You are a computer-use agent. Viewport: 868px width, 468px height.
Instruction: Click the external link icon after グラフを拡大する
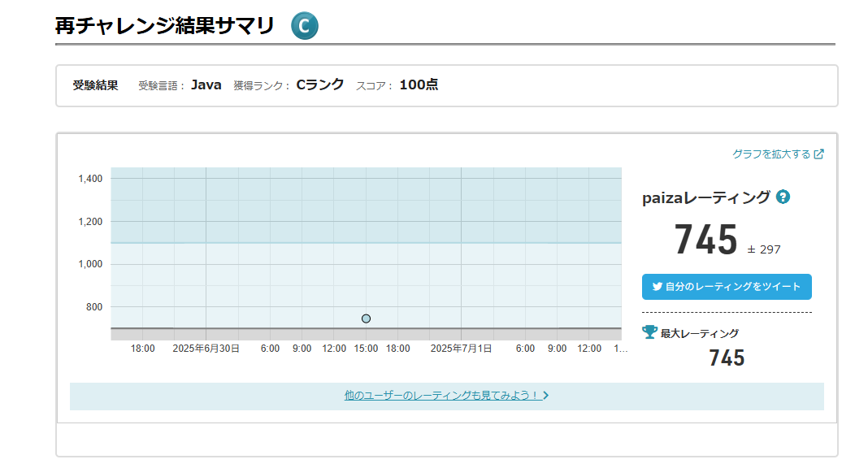point(819,154)
